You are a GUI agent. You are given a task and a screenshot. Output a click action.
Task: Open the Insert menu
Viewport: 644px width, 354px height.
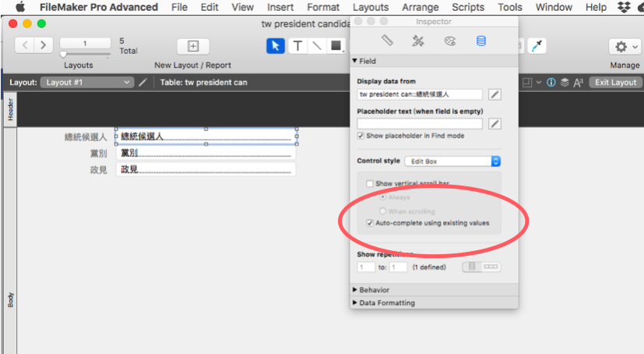pyautogui.click(x=280, y=7)
